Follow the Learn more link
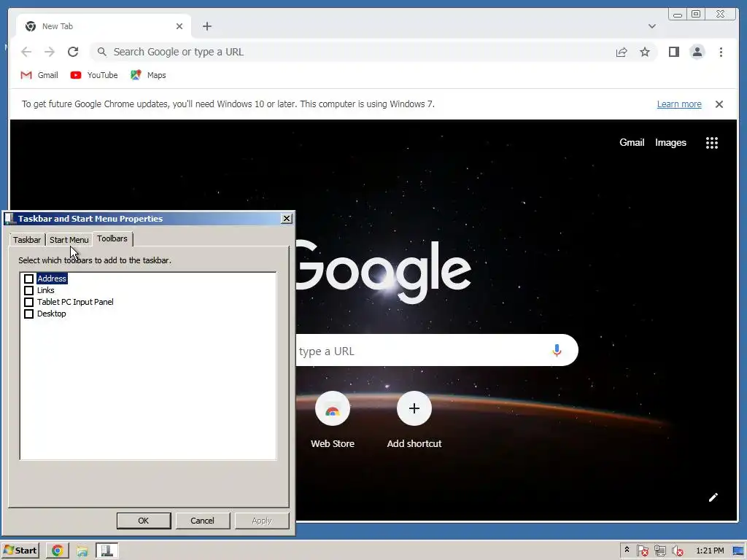Screen dimensions: 747x560 (x=679, y=104)
